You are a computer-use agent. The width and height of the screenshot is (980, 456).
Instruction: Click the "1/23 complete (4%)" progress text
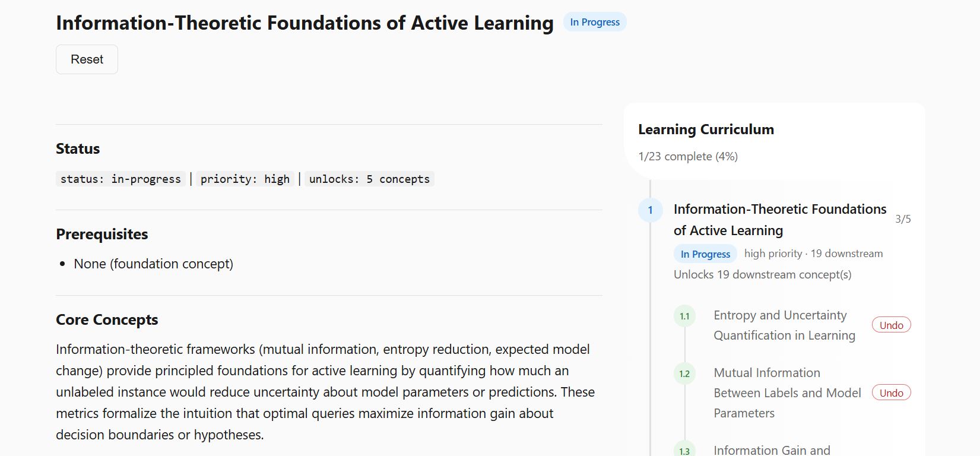click(x=687, y=157)
